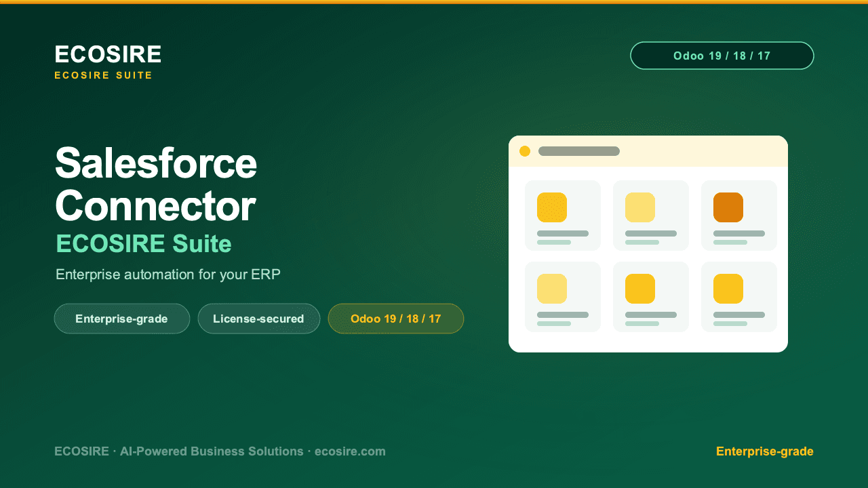
Task: Click the yellow "Enterprise-grade" footer label
Action: (x=765, y=451)
